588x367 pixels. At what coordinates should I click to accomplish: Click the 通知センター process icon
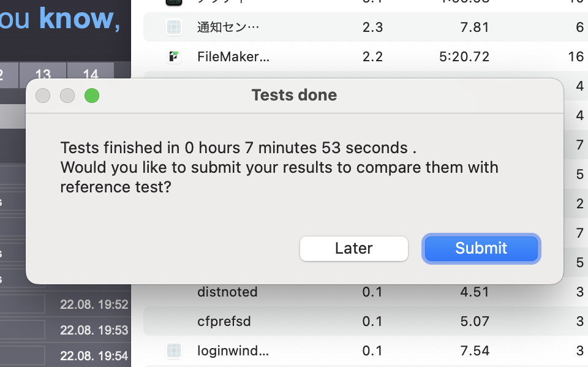coord(174,27)
